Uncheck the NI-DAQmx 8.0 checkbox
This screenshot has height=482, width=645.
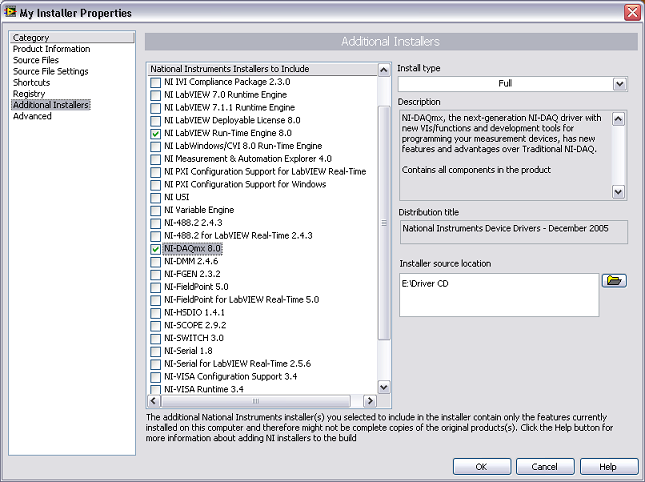tap(155, 249)
